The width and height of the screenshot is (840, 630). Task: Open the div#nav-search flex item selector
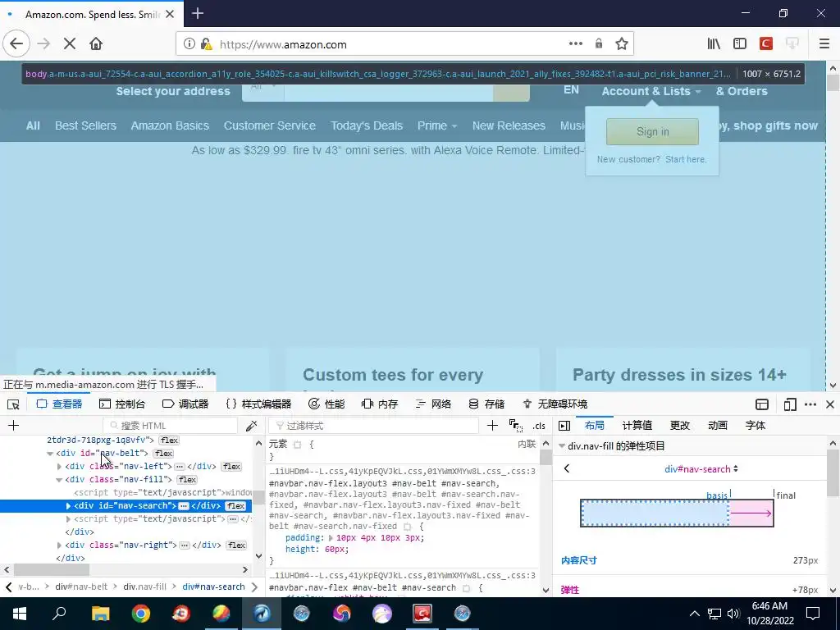(x=701, y=468)
